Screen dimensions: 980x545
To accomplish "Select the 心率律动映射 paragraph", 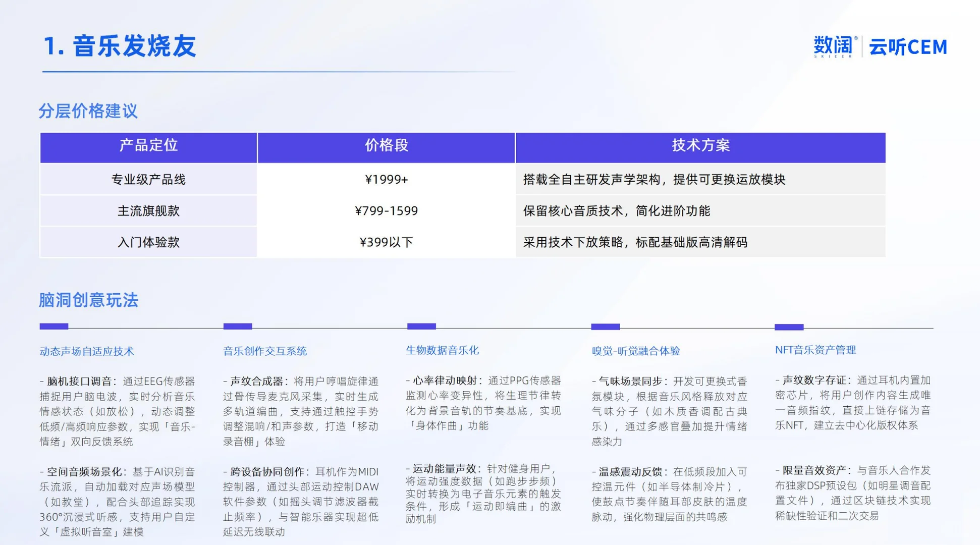I will pos(483,403).
